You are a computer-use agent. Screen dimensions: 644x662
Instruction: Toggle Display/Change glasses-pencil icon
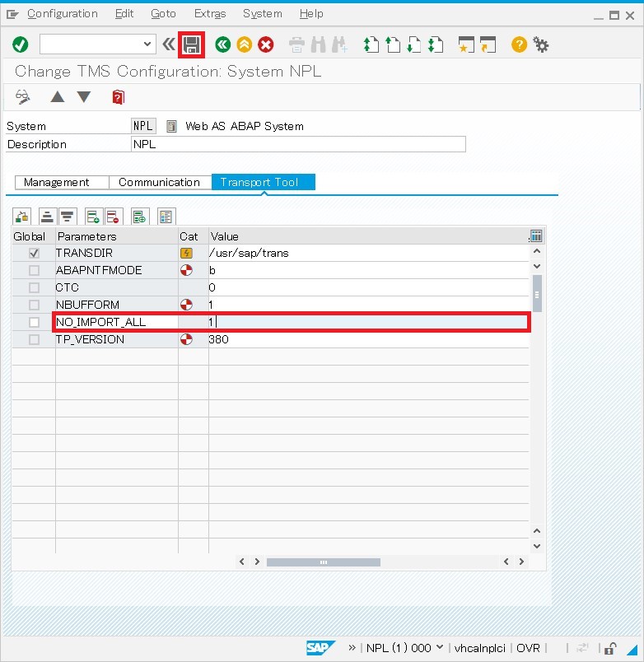(x=23, y=97)
